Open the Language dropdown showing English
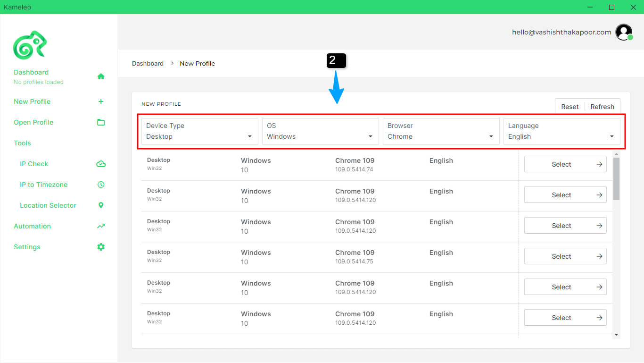Image resolution: width=644 pixels, height=363 pixels. coord(562,131)
